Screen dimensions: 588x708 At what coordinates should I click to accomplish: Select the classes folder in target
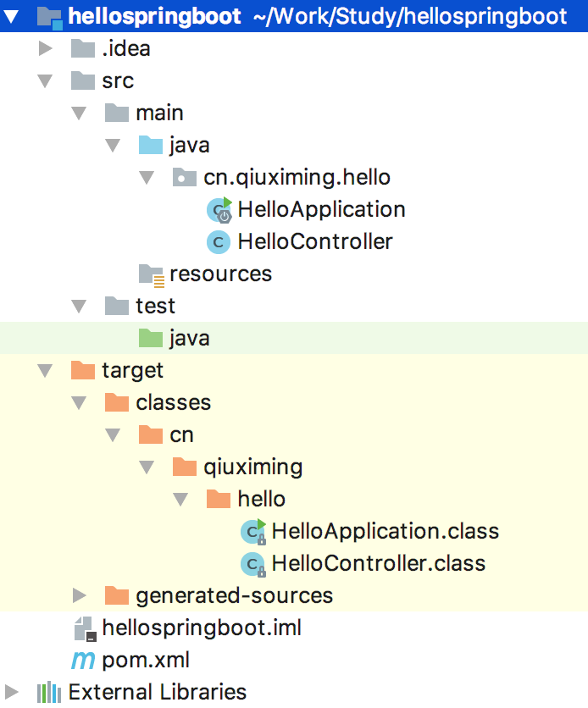pyautogui.click(x=173, y=403)
